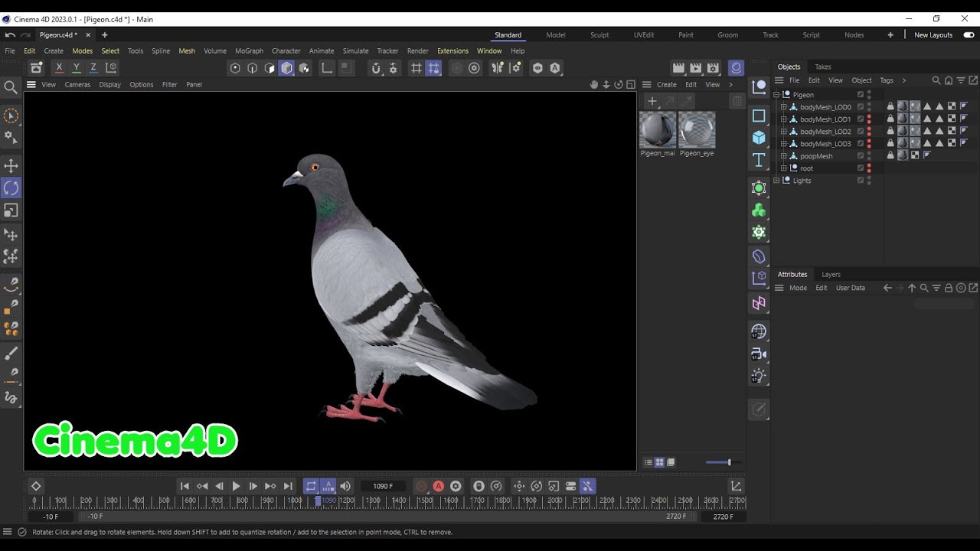
Task: Open Attributes Mode menu
Action: click(798, 288)
